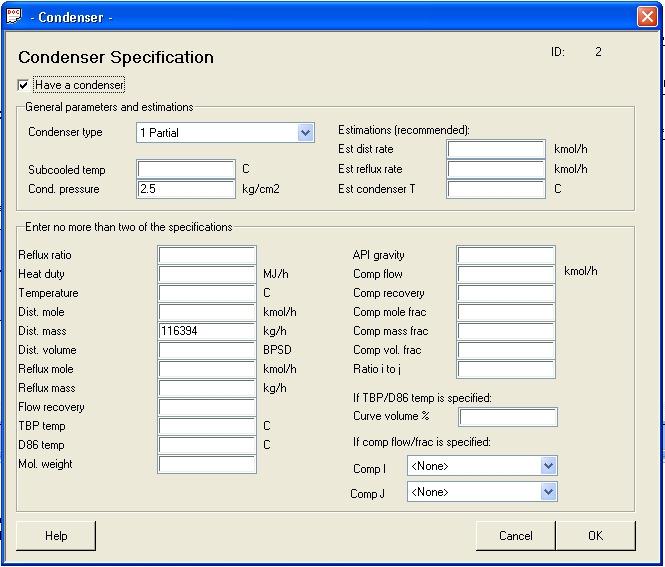Click the 'Estimations (recommended):' label
665x567 pixels.
click(x=404, y=130)
